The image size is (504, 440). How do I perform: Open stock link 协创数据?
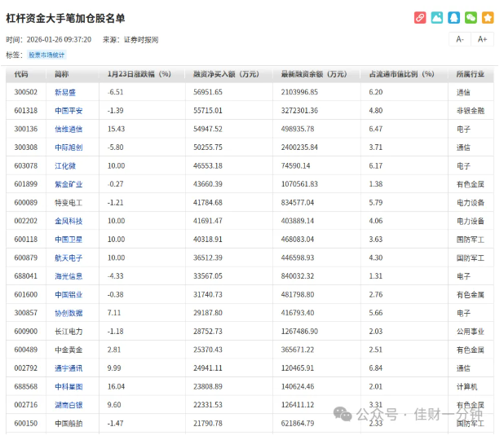click(69, 313)
